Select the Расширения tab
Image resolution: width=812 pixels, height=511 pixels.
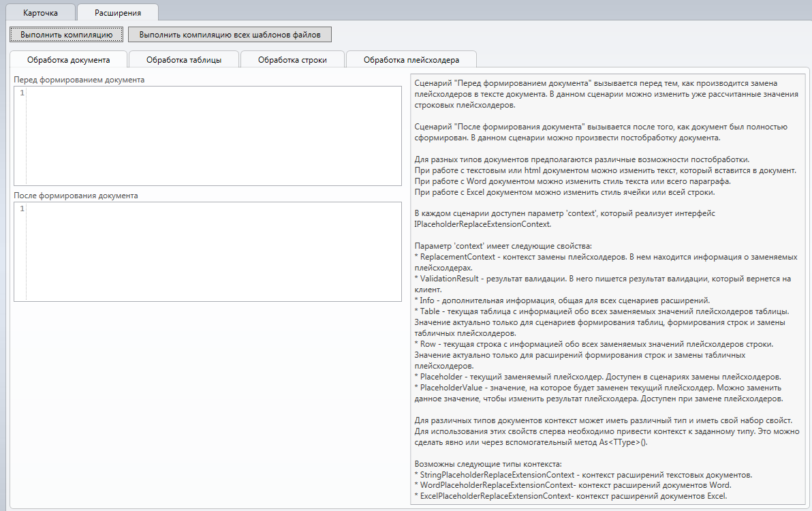tap(118, 12)
